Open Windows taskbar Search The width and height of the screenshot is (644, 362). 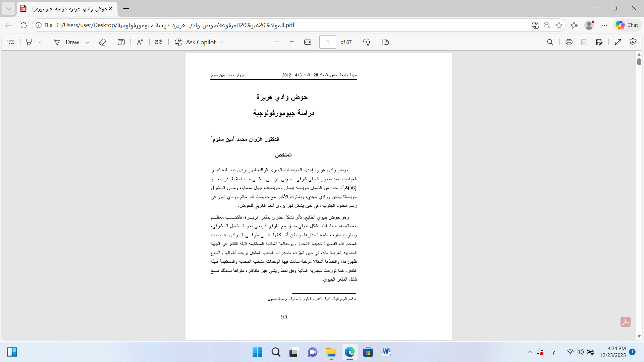coord(276,352)
